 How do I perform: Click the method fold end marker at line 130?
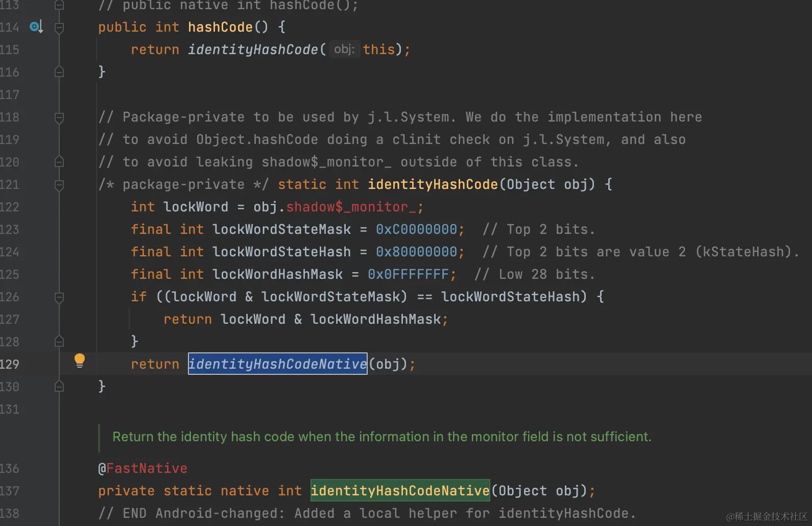point(59,387)
